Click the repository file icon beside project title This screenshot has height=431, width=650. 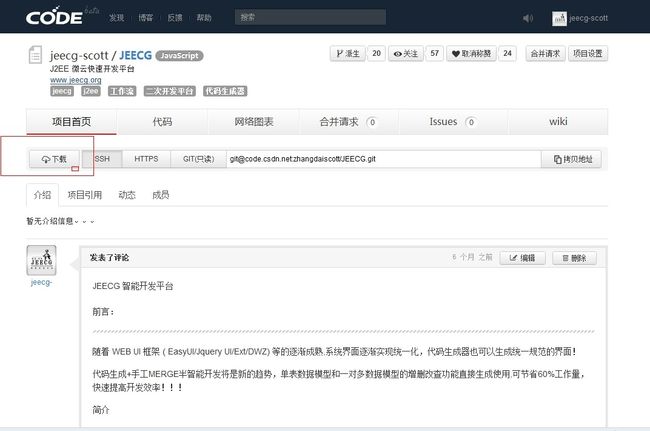[35, 55]
